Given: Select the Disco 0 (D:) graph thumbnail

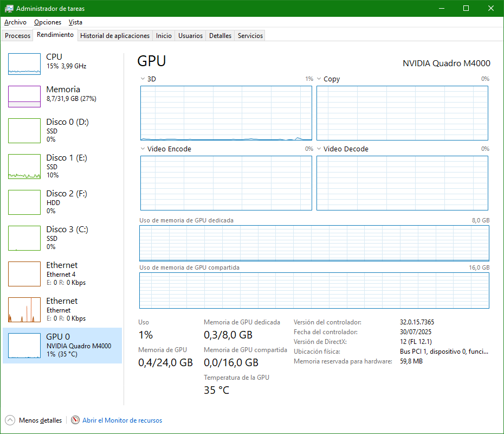Looking at the screenshot, I should (24, 131).
